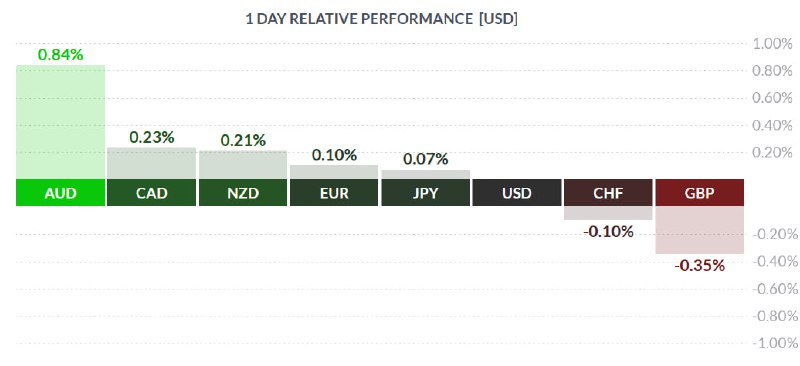Select the USD base currency label
Viewport: 800px width, 366px height.
point(517,193)
